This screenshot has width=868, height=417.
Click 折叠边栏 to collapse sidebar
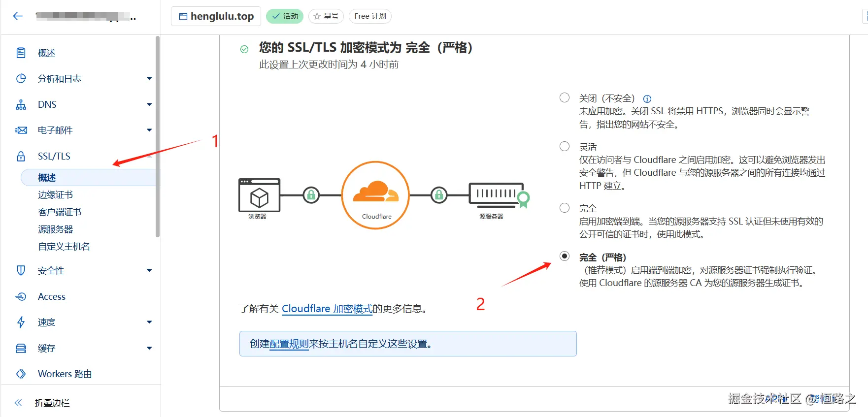pos(52,403)
